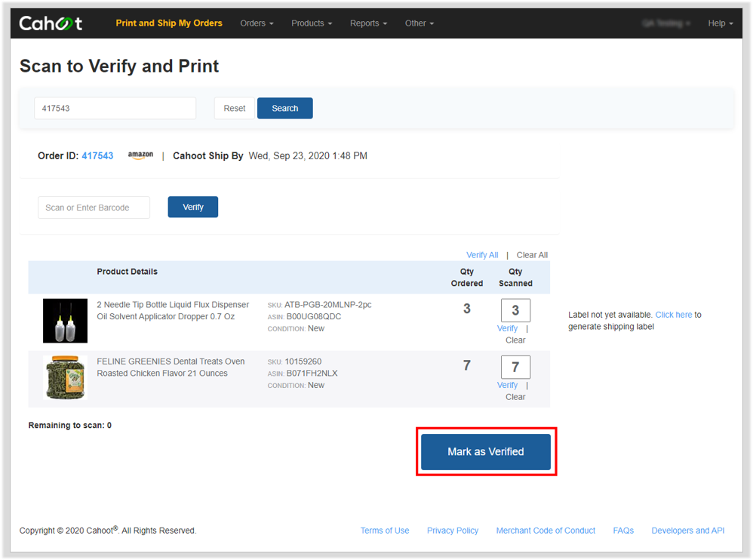Image resolution: width=753 pixels, height=560 pixels.
Task: Click the Qty Scanned column header
Action: click(515, 277)
